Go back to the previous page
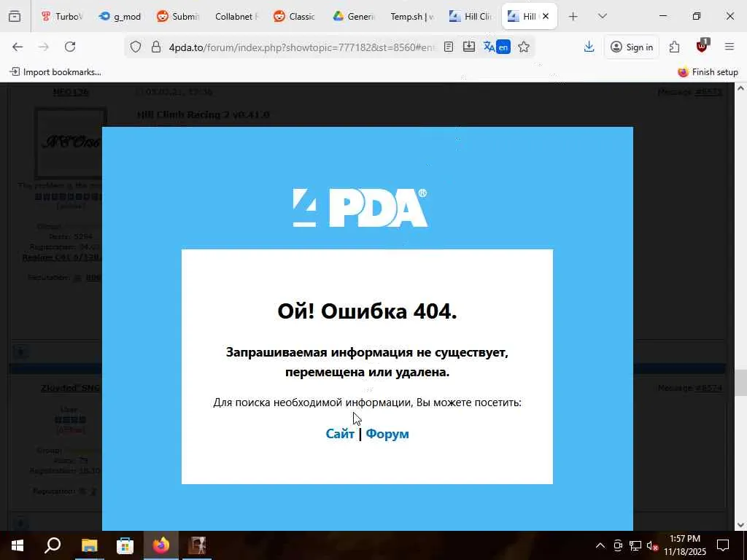 [x=18, y=47]
